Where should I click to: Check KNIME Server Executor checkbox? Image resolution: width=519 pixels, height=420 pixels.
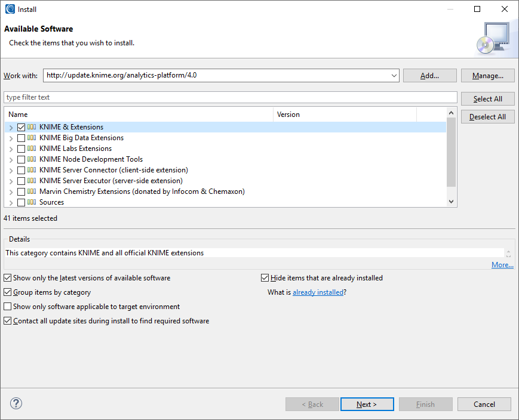pos(21,181)
